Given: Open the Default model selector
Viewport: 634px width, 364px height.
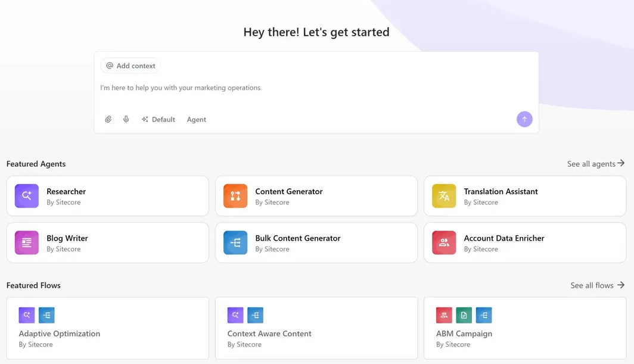Looking at the screenshot, I should 158,119.
